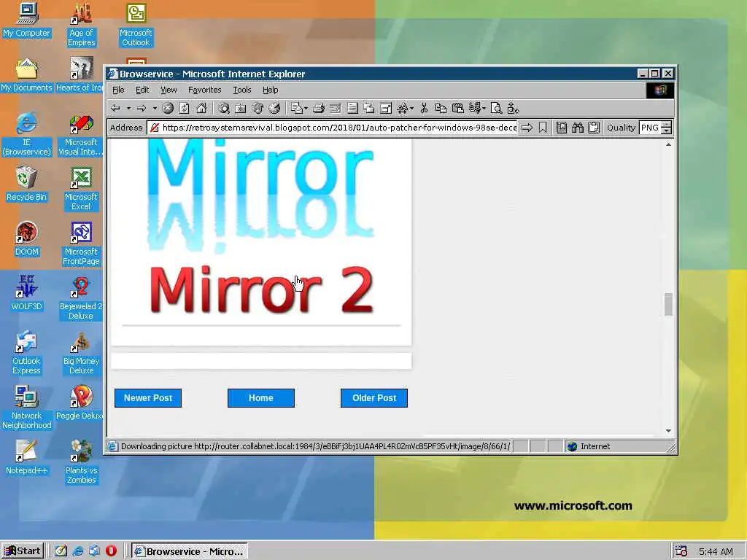Click the Internet Explorer quick launch icon
The width and height of the screenshot is (747, 560).
click(x=77, y=551)
